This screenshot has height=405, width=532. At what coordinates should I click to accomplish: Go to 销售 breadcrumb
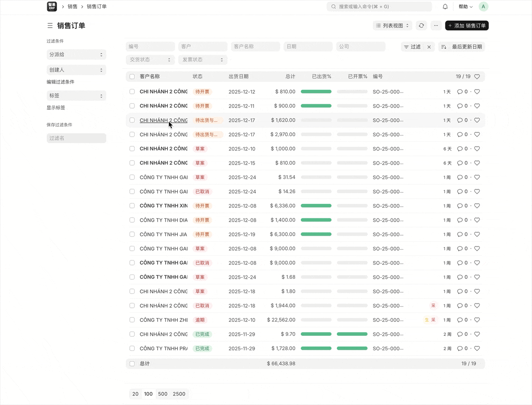pos(73,7)
